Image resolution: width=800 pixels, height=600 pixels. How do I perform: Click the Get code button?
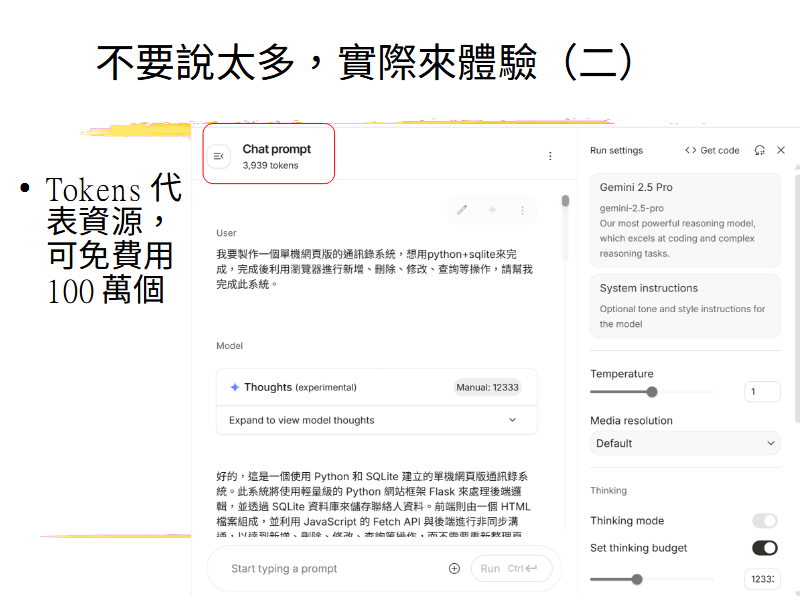712,150
